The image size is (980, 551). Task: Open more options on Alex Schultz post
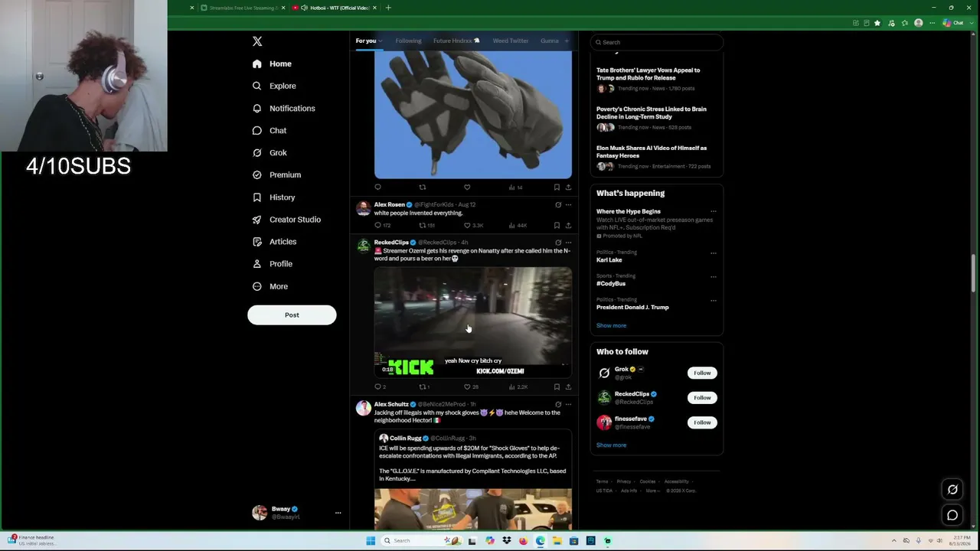pyautogui.click(x=568, y=404)
